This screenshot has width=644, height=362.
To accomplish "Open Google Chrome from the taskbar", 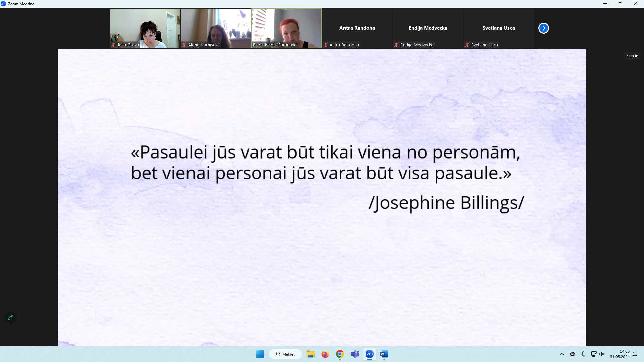I will 340,354.
